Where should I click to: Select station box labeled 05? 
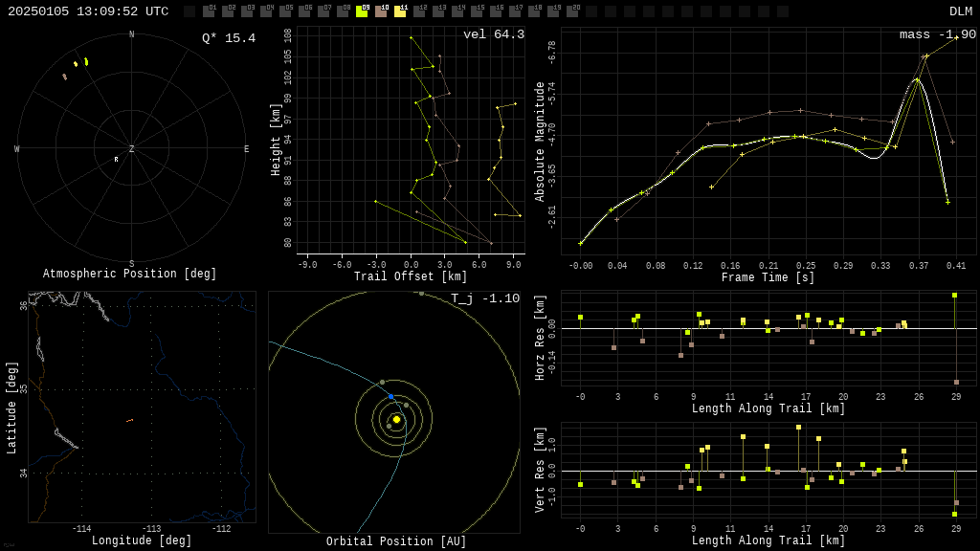coord(285,11)
